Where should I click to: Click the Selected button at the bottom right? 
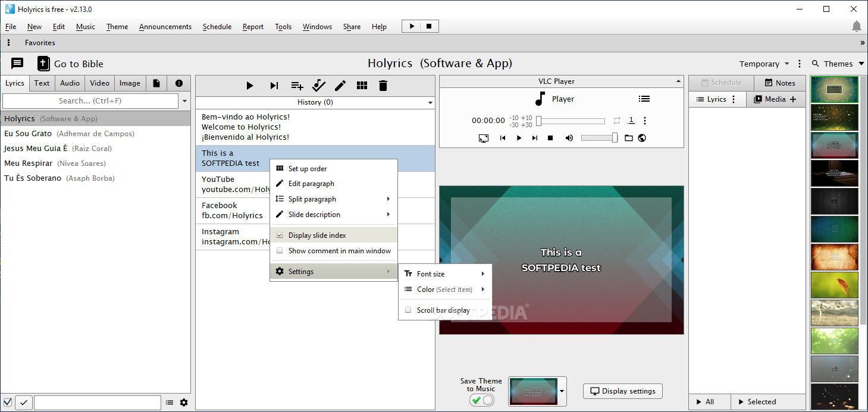click(768, 402)
